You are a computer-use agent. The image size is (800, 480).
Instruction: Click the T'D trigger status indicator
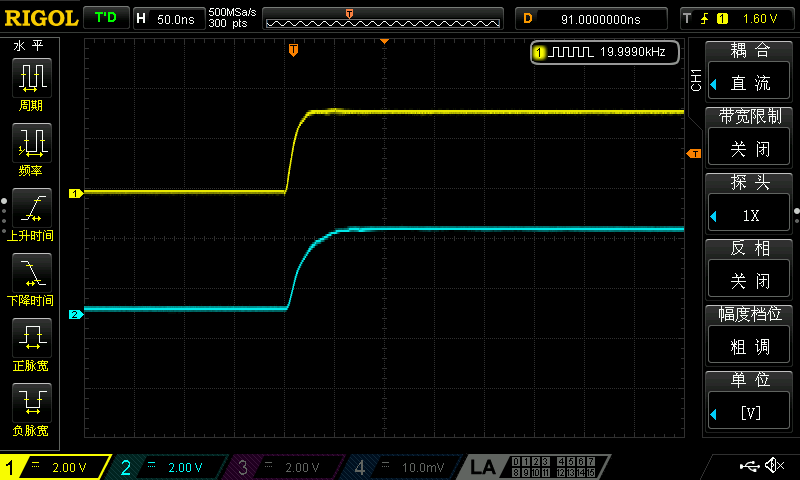point(106,18)
